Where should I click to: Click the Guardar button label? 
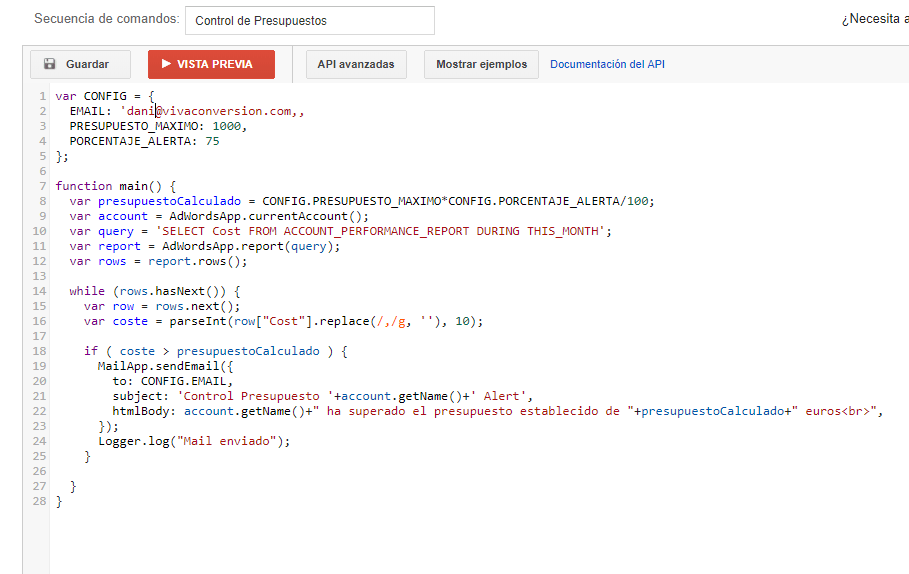[x=87, y=64]
